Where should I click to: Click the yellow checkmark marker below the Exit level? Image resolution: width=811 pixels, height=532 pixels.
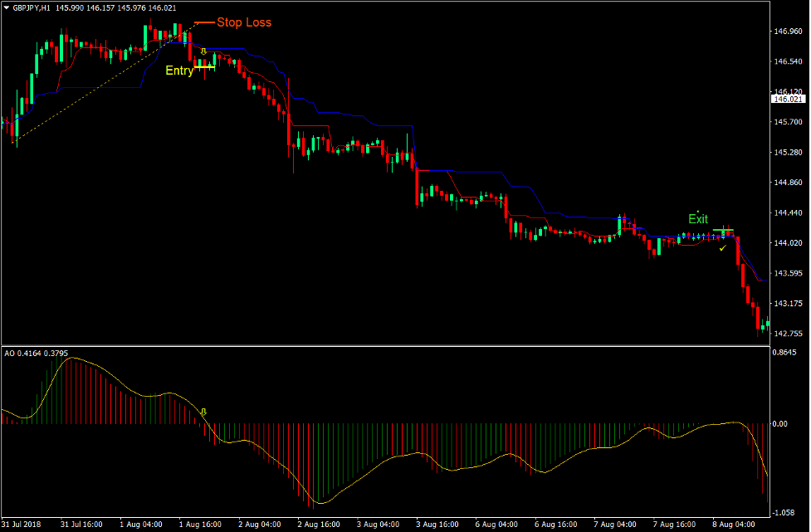coord(721,247)
